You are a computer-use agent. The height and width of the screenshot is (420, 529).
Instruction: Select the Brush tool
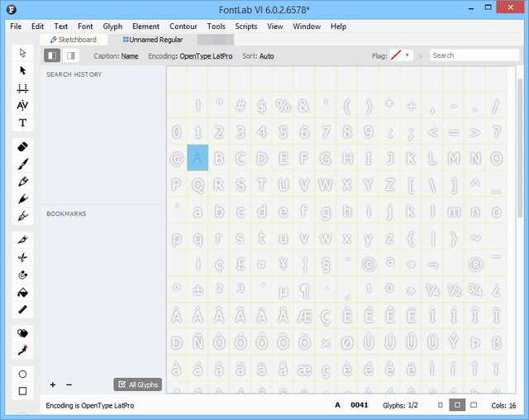[x=22, y=165]
